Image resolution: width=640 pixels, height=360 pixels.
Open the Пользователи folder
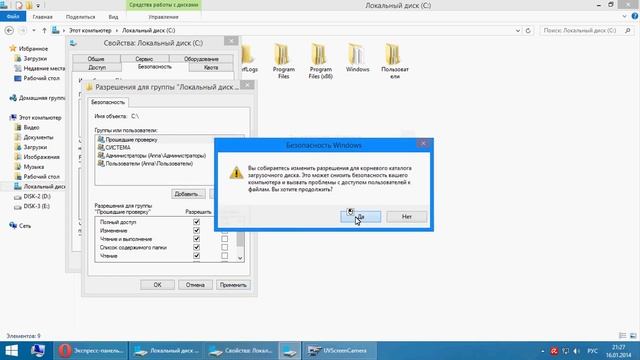395,61
